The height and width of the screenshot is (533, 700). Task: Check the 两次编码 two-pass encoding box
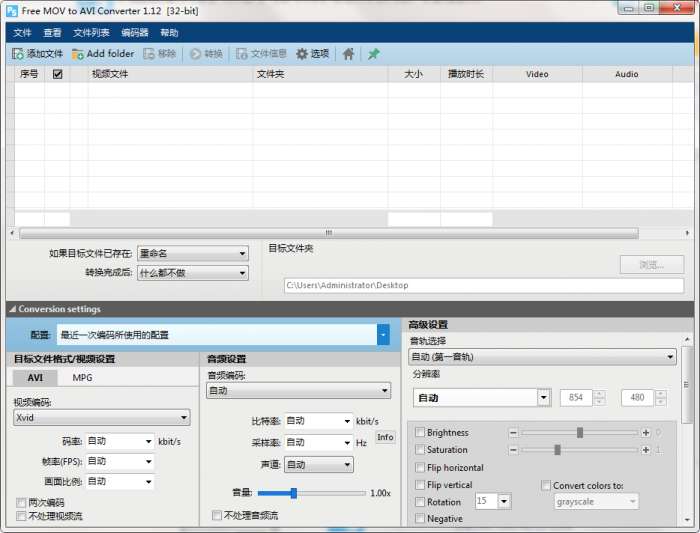[x=21, y=503]
